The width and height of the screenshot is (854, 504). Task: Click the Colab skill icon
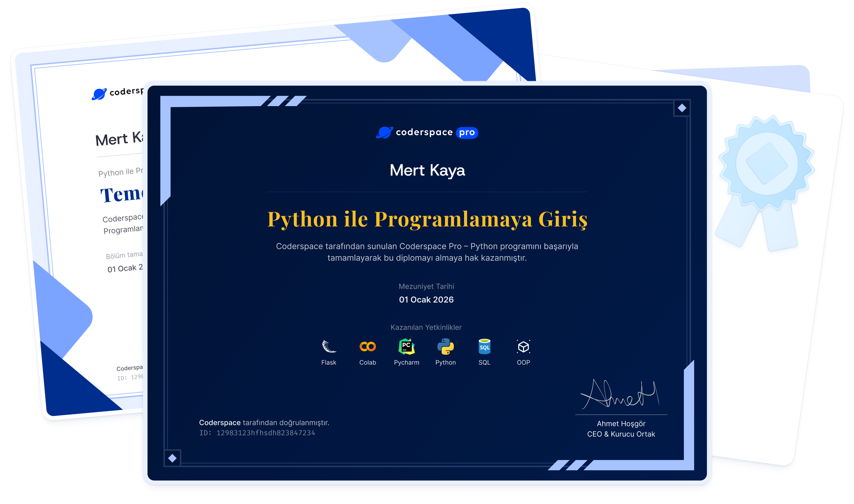pyautogui.click(x=368, y=346)
